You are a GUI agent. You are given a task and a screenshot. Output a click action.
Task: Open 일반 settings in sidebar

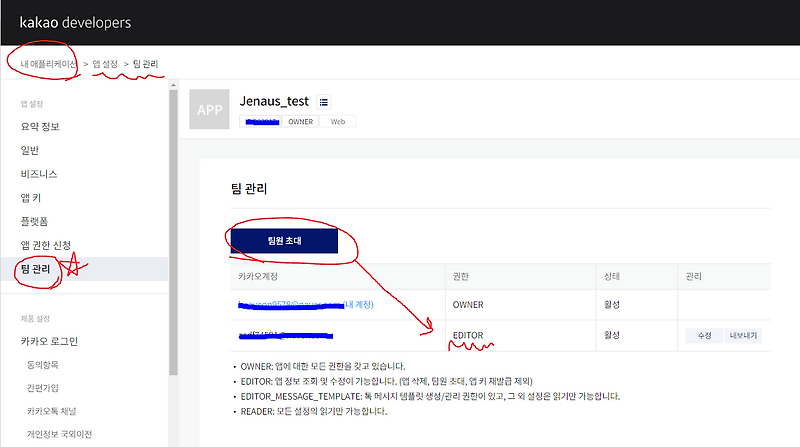point(30,150)
